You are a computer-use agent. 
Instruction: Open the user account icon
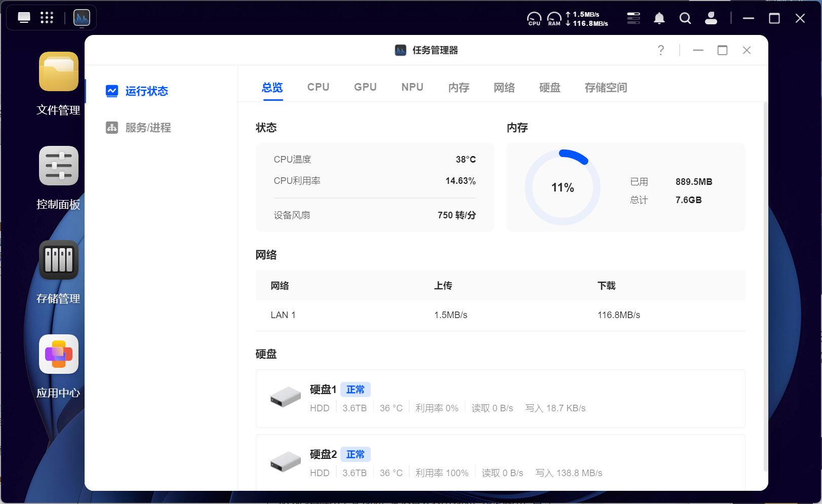point(711,18)
